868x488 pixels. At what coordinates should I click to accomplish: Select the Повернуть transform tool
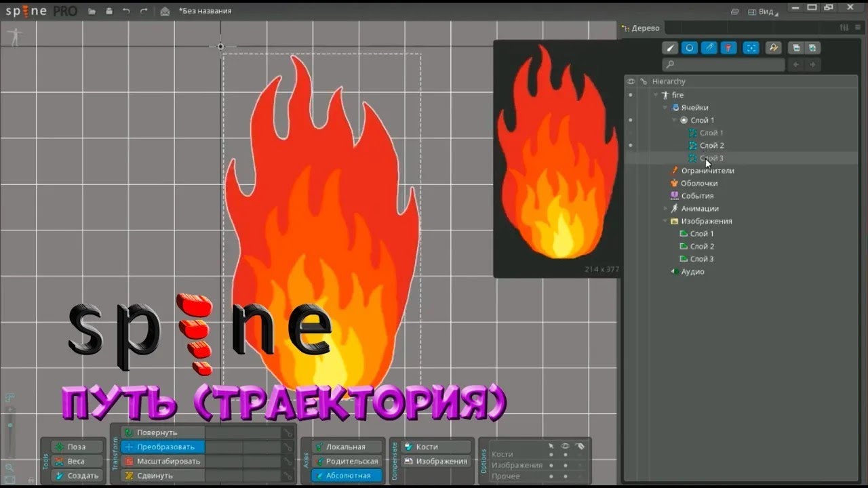(x=163, y=432)
